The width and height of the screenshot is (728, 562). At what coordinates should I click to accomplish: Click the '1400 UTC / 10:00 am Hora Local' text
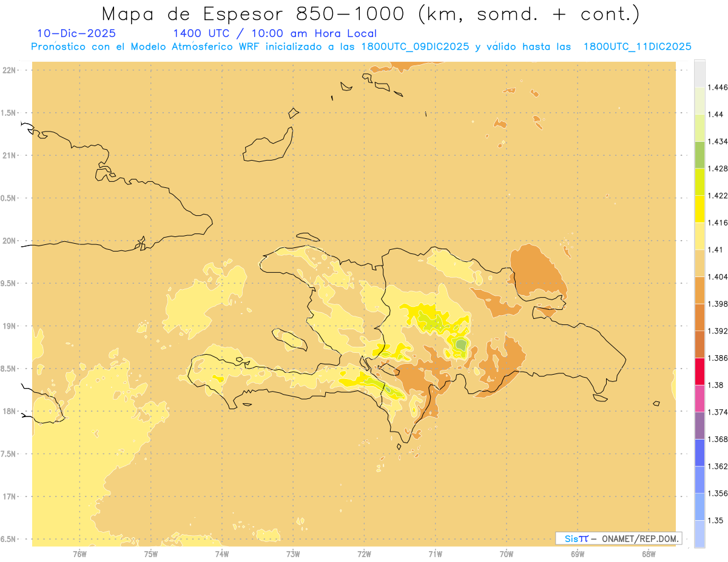[x=275, y=34]
